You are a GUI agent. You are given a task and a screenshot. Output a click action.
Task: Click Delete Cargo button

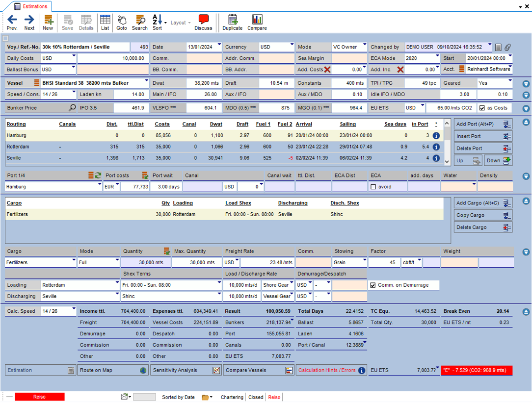click(483, 227)
